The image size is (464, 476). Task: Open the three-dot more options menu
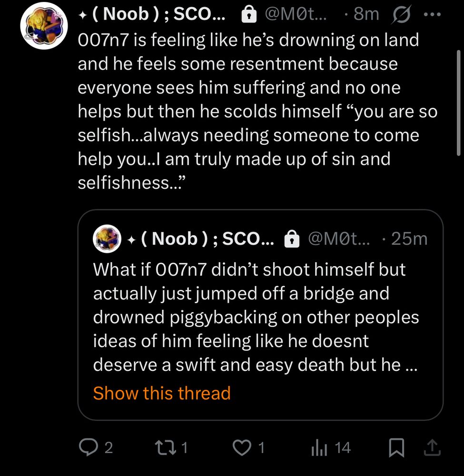(x=432, y=14)
